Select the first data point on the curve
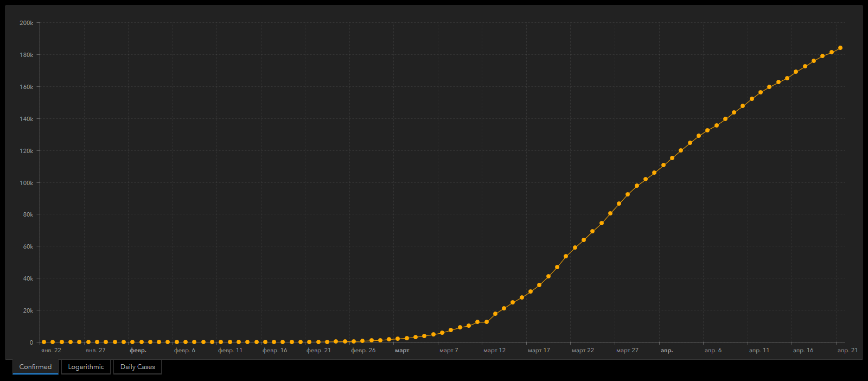This screenshot has width=868, height=381. point(44,342)
